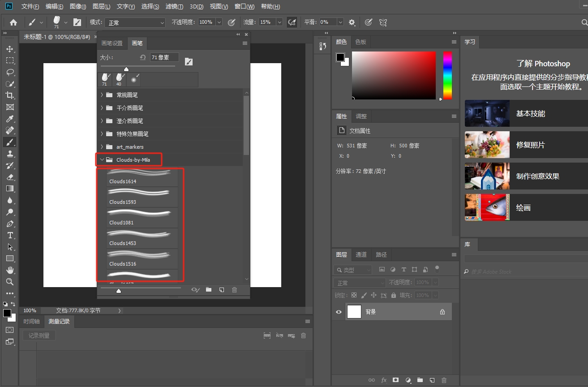This screenshot has height=387, width=588.
Task: Open the 修复照片 tutorial
Action: [x=526, y=145]
